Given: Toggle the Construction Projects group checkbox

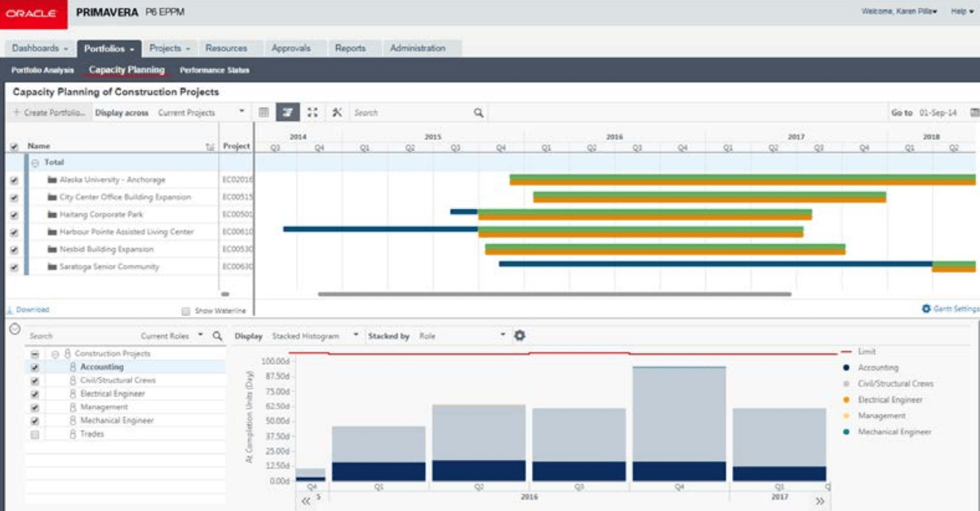Looking at the screenshot, I should click(35, 354).
